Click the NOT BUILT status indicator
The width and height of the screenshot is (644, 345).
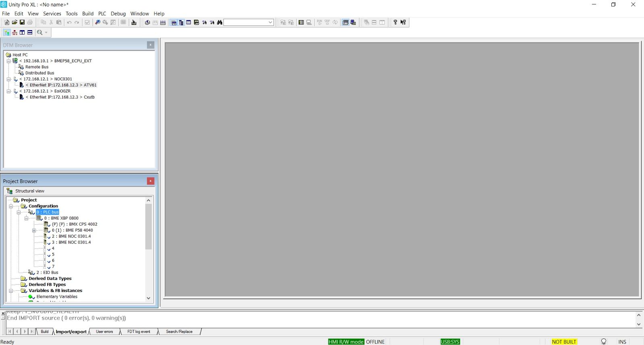coord(564,342)
